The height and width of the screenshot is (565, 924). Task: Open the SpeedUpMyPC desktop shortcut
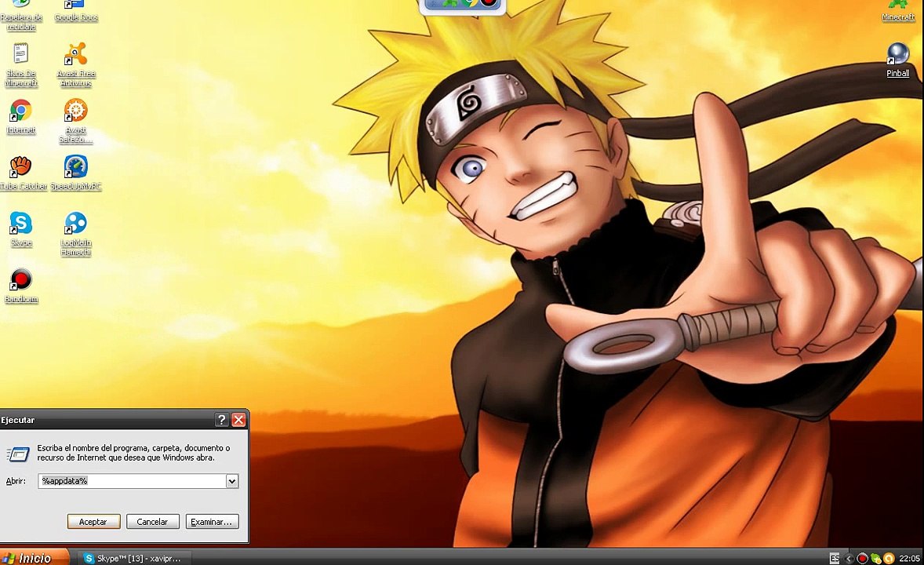[x=76, y=173]
